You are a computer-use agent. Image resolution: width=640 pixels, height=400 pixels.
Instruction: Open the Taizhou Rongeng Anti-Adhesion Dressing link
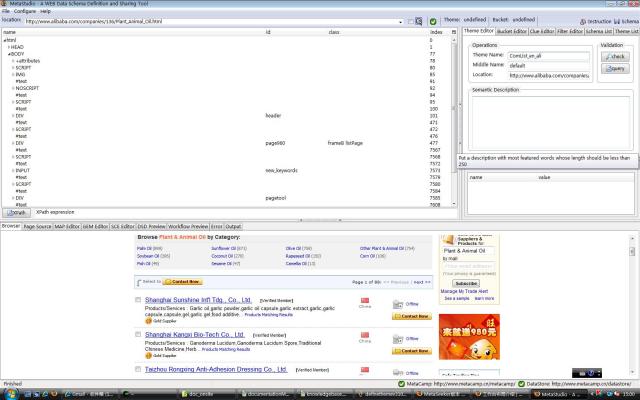pyautogui.click(x=216, y=369)
